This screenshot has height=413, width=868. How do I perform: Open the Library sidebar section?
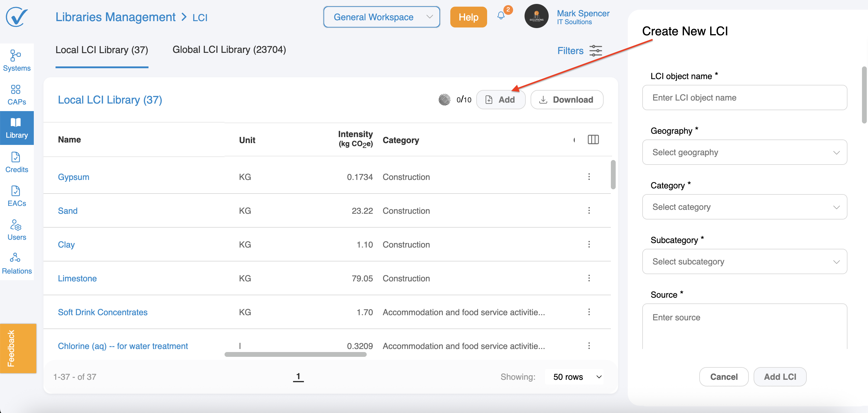click(17, 128)
